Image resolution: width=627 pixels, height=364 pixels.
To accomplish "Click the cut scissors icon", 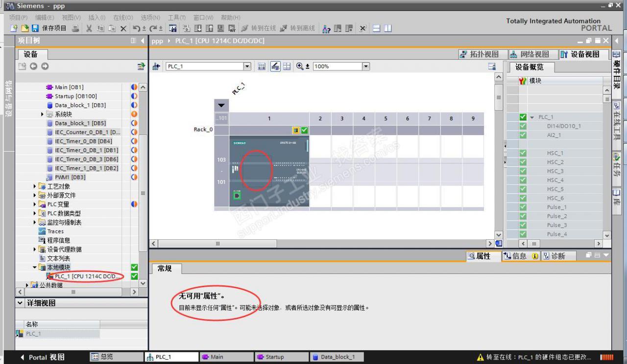I will pos(89,28).
